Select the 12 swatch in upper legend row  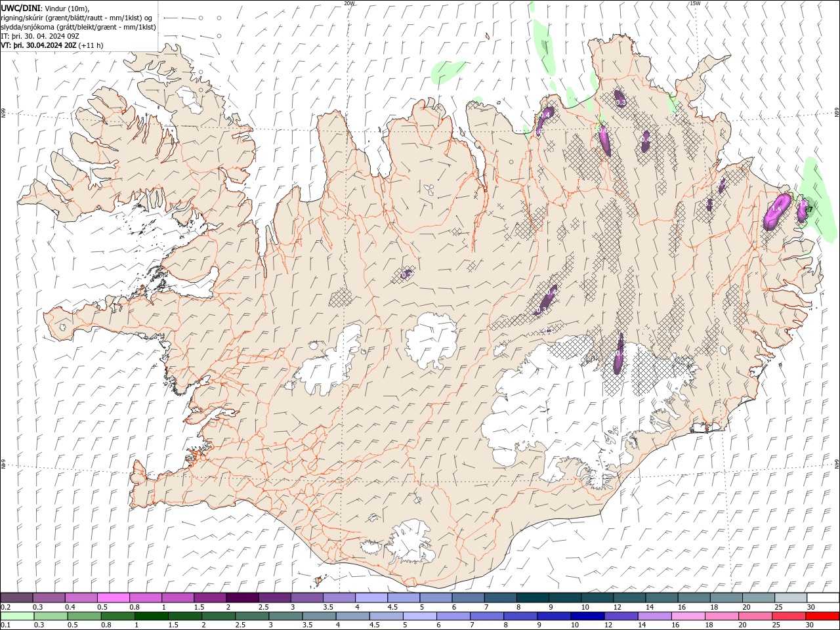tap(629, 597)
